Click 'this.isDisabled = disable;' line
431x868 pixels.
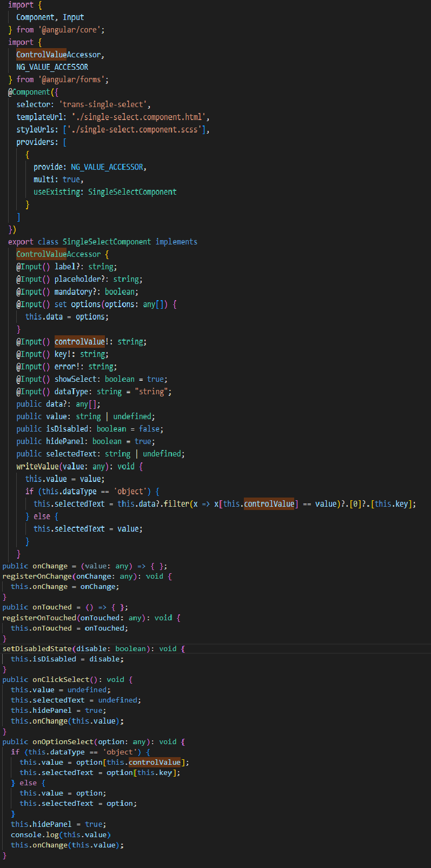[67, 659]
